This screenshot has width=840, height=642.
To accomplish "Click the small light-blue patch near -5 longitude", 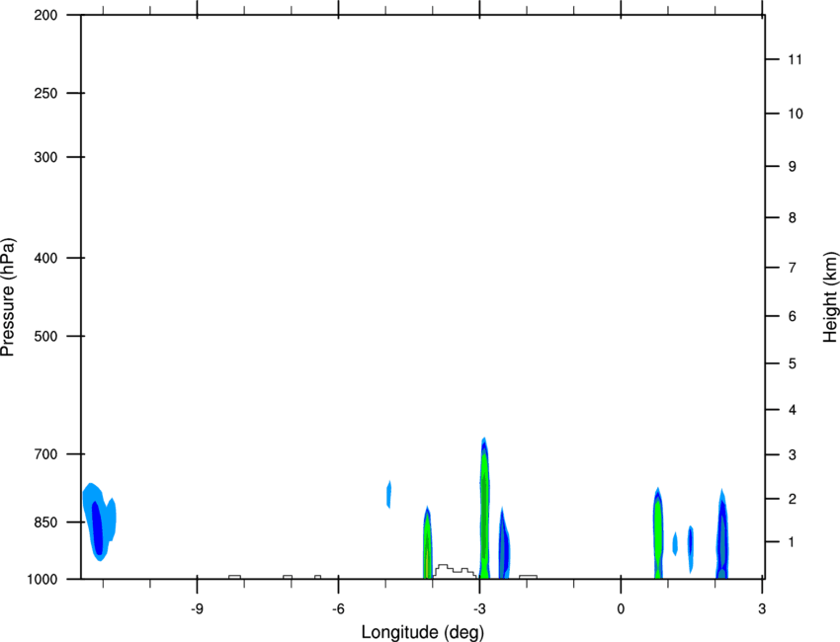I will click(389, 494).
